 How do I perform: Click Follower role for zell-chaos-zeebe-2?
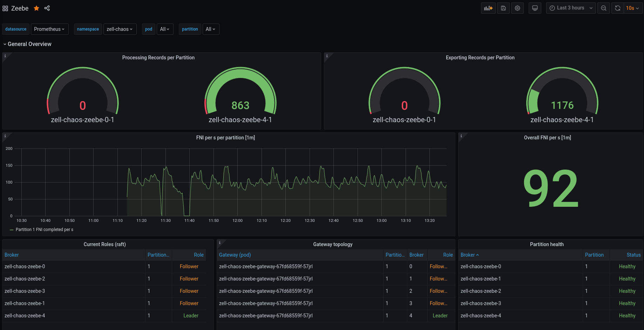pyautogui.click(x=189, y=279)
